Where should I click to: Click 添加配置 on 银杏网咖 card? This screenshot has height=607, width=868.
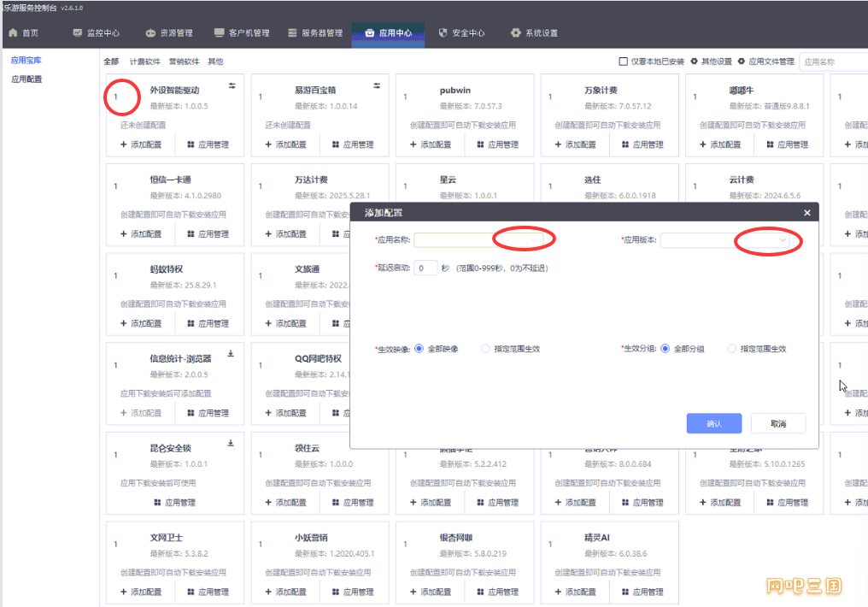(x=430, y=592)
